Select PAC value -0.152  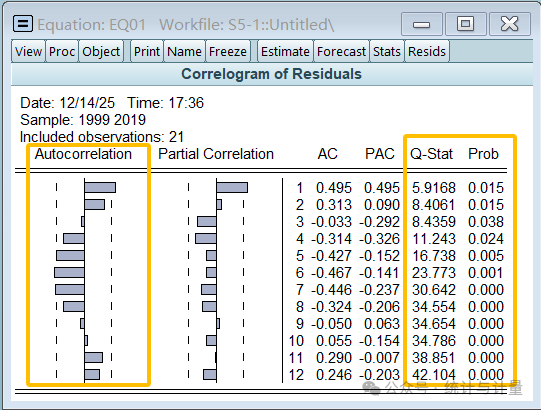click(x=379, y=256)
